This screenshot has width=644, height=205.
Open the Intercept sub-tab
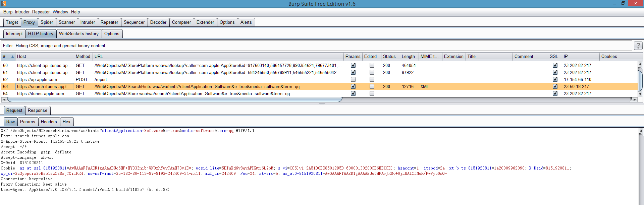point(14,33)
